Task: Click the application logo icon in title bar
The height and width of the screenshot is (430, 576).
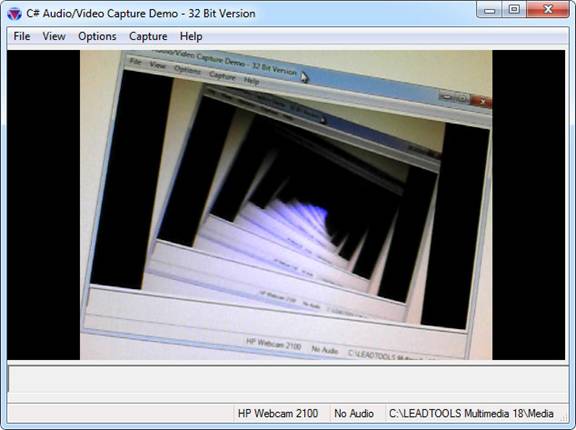Action: (x=14, y=14)
